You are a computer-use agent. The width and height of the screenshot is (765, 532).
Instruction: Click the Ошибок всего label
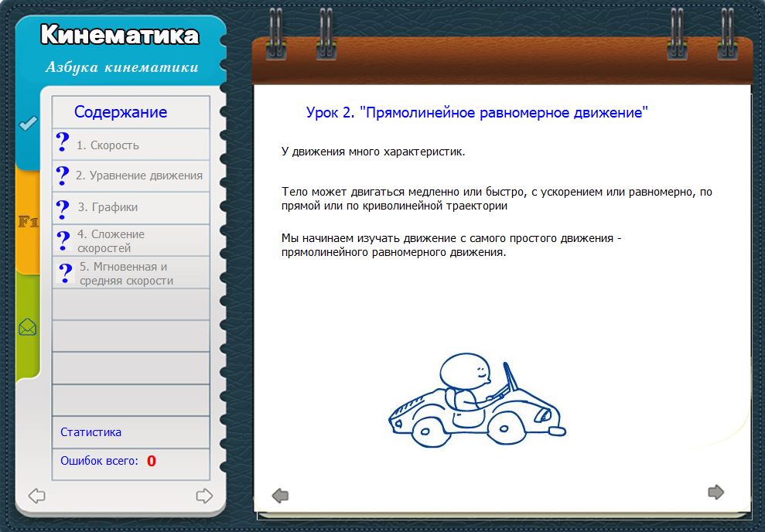[x=100, y=461]
